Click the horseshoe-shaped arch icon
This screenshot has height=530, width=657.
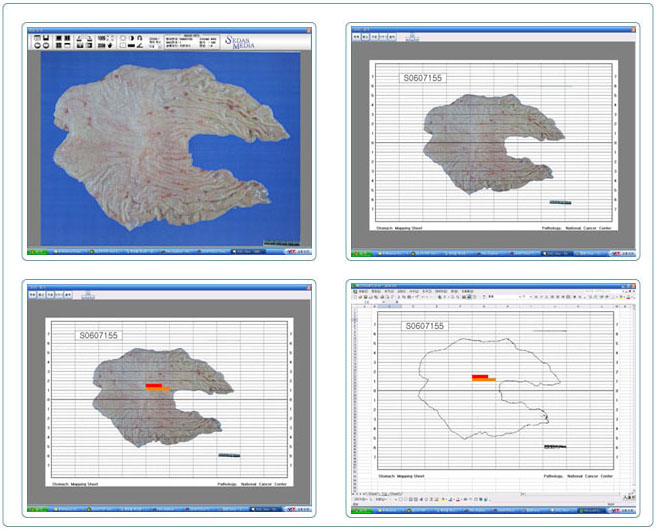[x=140, y=38]
